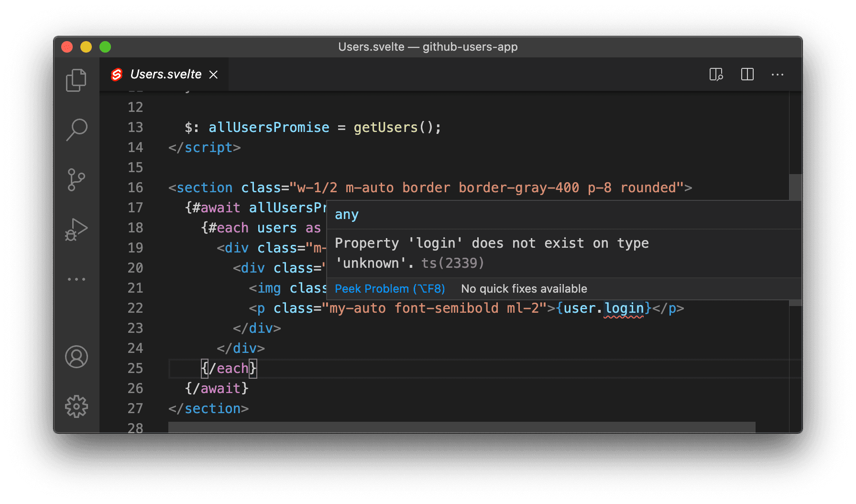The height and width of the screenshot is (504, 856).
Task: Click No quick fixes available in the popup
Action: [524, 288]
